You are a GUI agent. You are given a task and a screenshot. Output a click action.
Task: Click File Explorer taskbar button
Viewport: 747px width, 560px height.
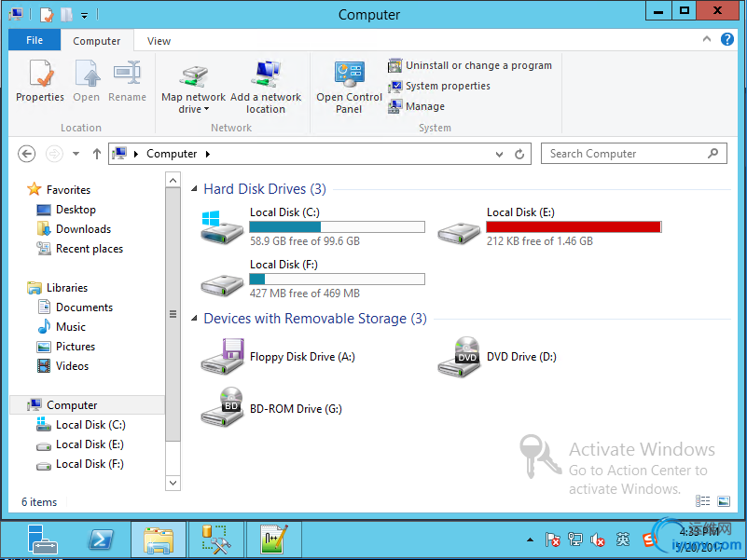click(x=159, y=540)
